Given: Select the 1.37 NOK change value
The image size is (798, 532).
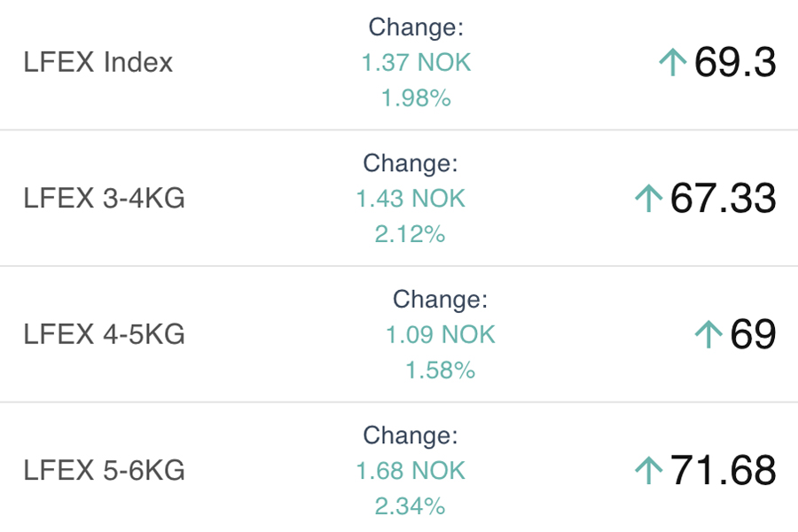Looking at the screenshot, I should click(416, 63).
